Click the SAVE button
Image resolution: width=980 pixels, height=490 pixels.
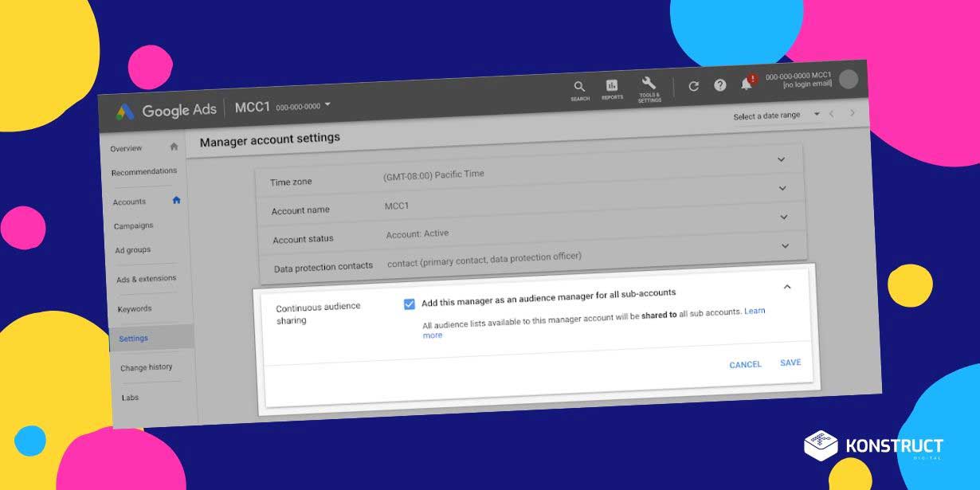[x=790, y=363]
